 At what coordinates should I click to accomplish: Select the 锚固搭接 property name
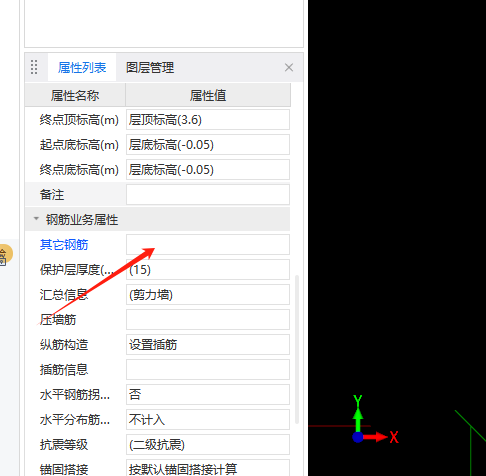coord(64,469)
